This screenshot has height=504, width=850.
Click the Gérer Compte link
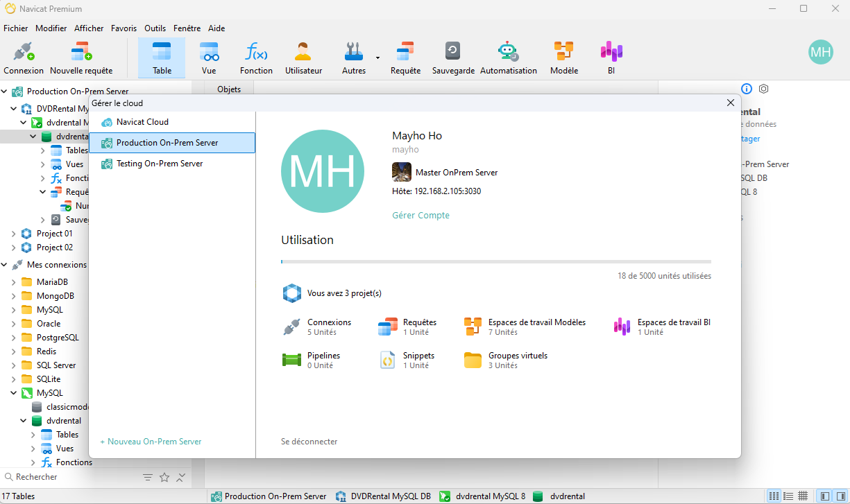click(x=420, y=216)
